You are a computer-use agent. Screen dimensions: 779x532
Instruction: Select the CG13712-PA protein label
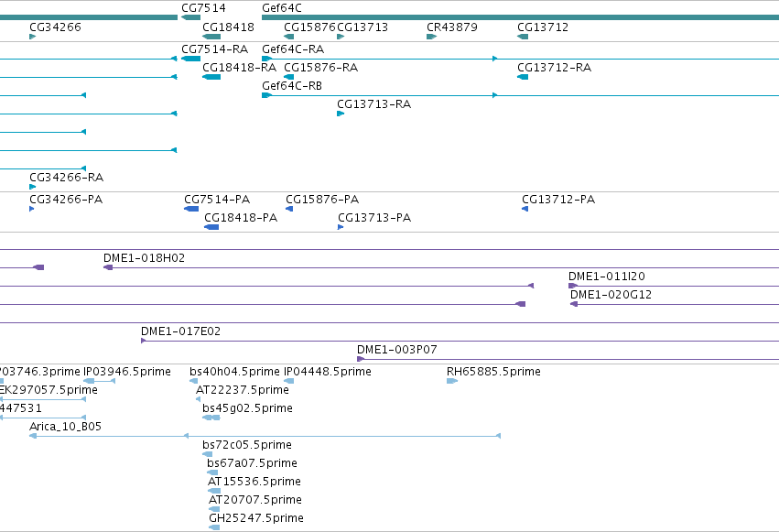point(557,200)
